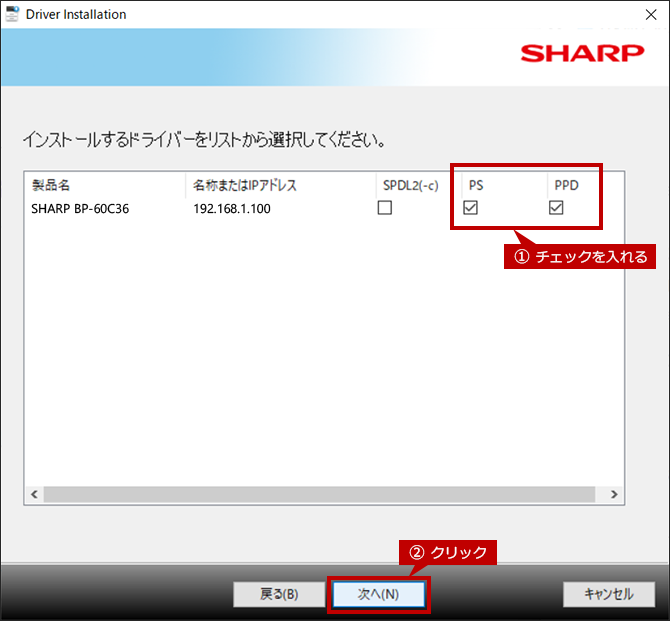
Task: Click the 名称またはIPアドレス column header
Action: (281, 185)
